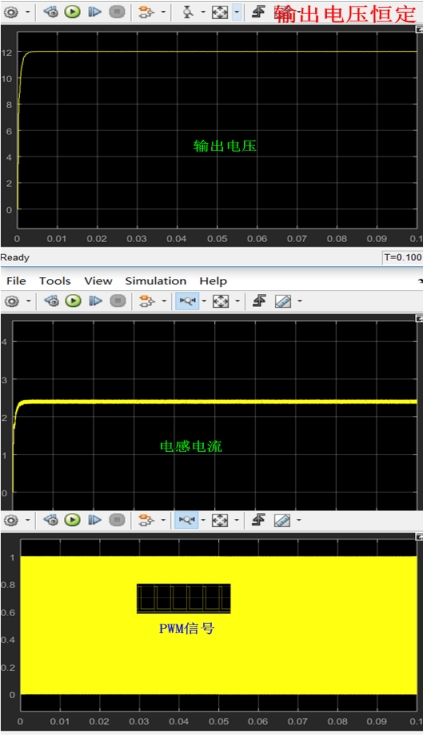This screenshot has width=424, height=736.
Task: Step forward in the output voltage scope toolbar
Action: point(95,12)
